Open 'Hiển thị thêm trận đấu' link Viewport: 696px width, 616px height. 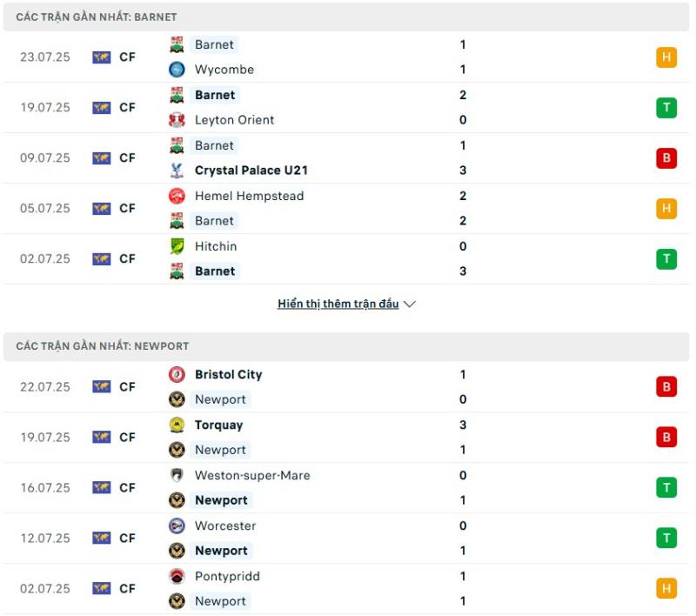pos(338,304)
